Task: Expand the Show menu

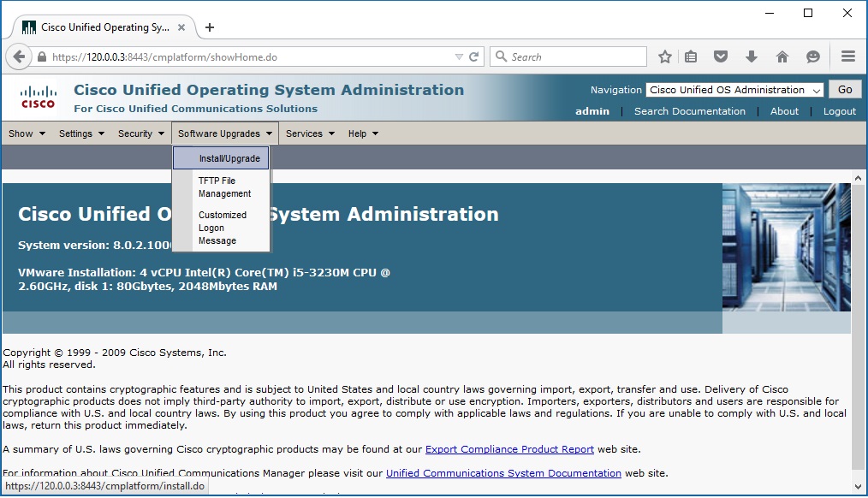Action: coord(27,133)
